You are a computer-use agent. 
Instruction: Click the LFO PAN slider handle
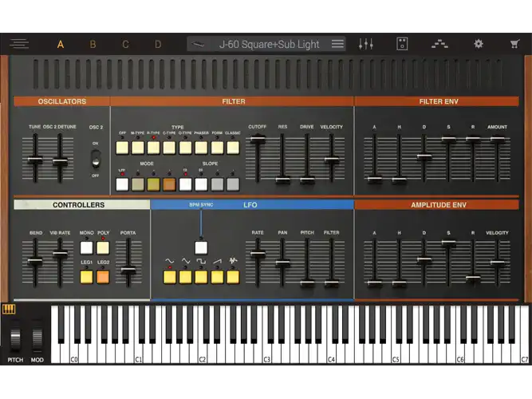click(282, 263)
